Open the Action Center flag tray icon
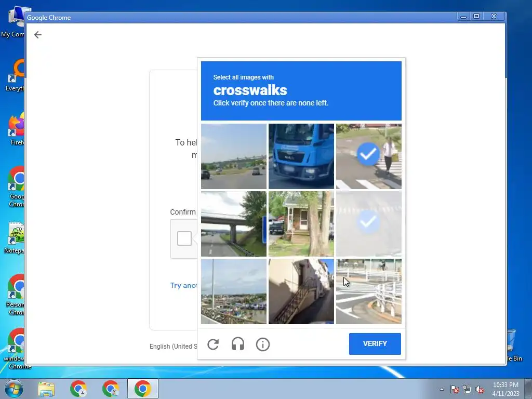Screen dimensions: 532x399 tap(455, 389)
